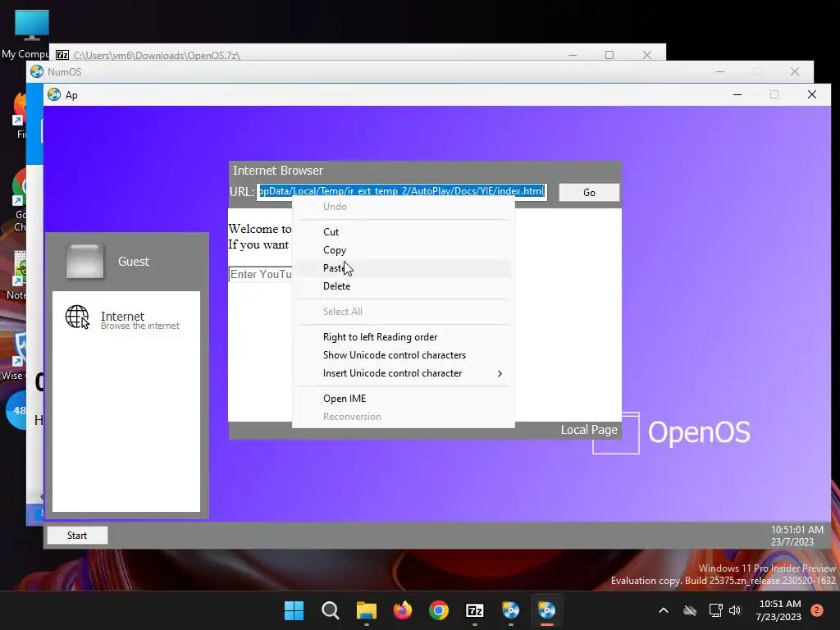Minimize the Ap window
The height and width of the screenshot is (630, 840).
pyautogui.click(x=737, y=95)
